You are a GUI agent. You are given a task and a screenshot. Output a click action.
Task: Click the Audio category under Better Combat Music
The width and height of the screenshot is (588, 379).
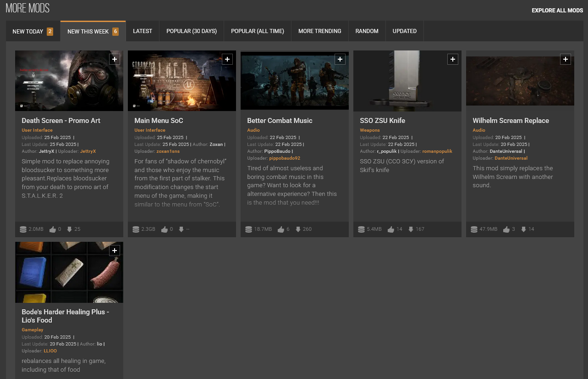click(x=253, y=130)
